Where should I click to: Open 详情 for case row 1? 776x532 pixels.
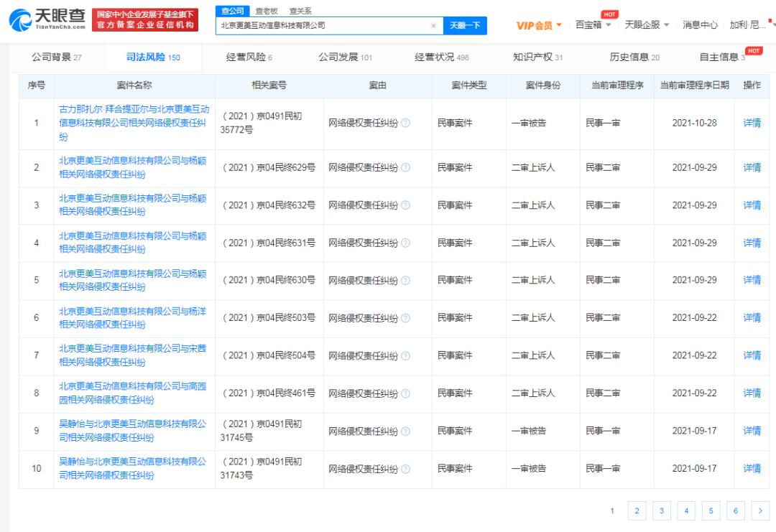(752, 123)
